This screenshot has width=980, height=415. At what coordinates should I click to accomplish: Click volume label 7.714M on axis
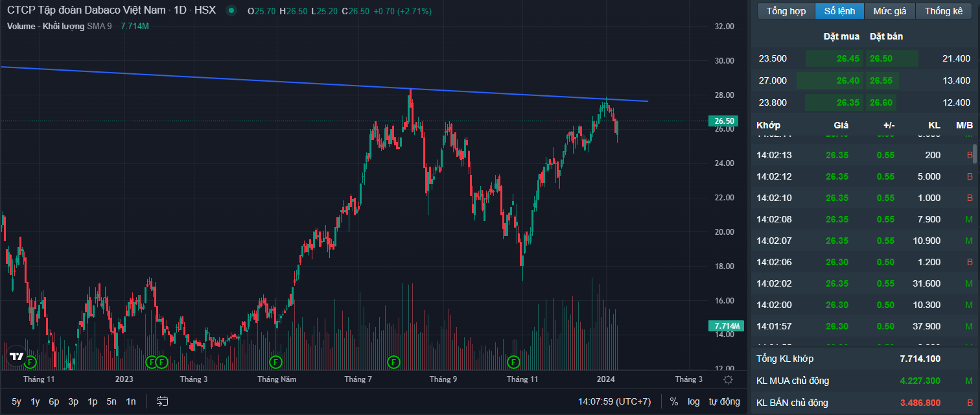[x=726, y=326]
